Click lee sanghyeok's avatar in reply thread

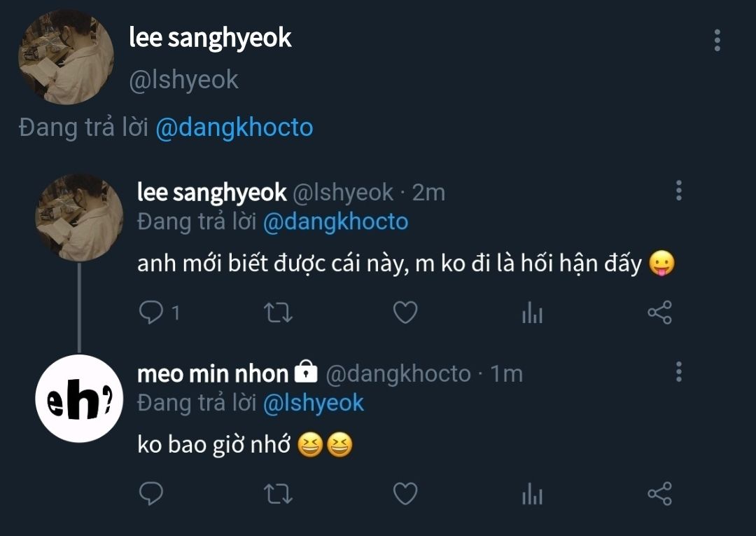coord(79,217)
